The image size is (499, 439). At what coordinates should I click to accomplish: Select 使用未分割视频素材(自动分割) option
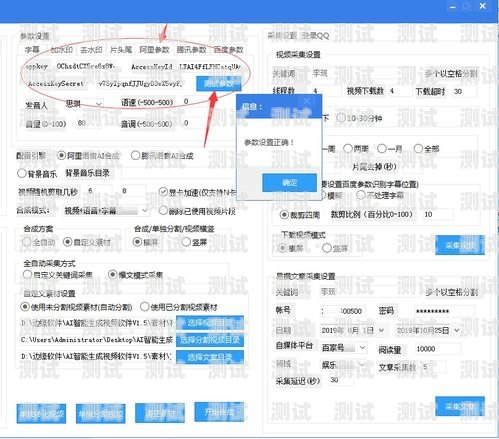point(76,307)
